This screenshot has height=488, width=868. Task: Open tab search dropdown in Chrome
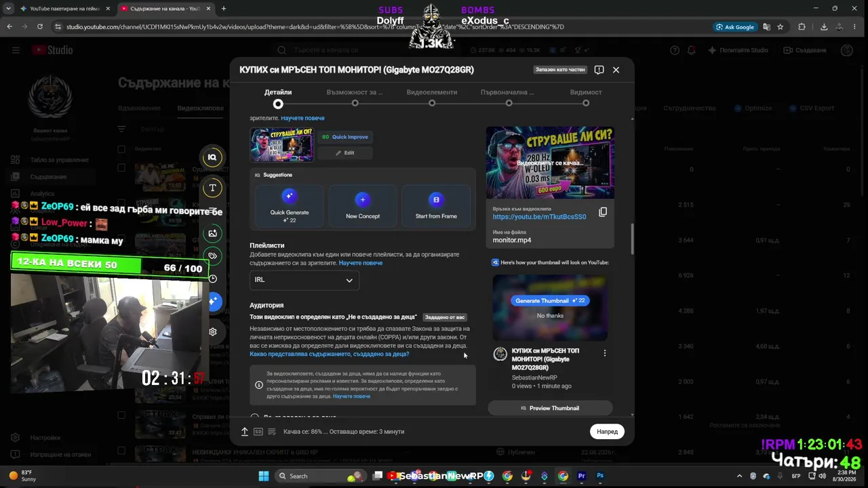click(x=9, y=9)
